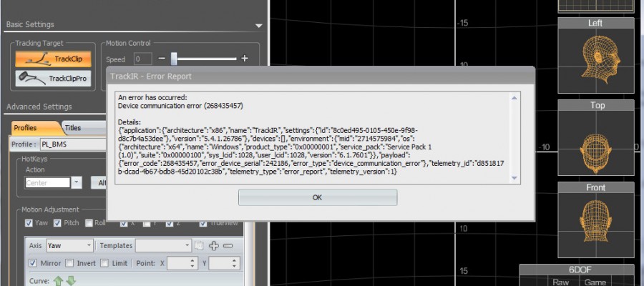
Task: Open the Axis Yaw dropdown
Action: coord(70,246)
